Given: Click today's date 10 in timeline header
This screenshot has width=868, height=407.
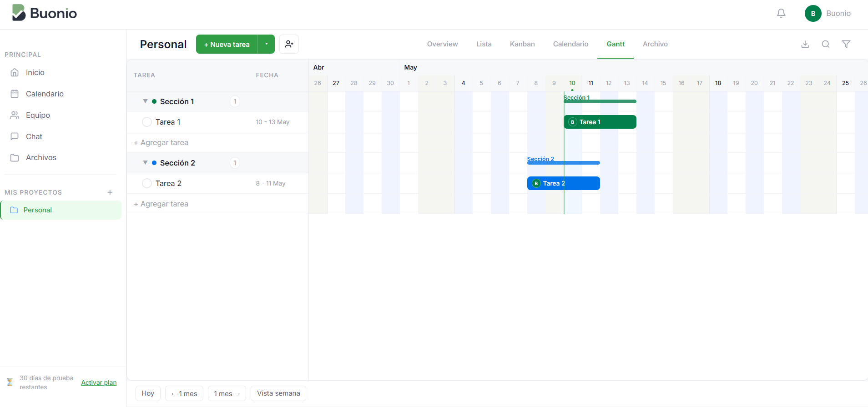Looking at the screenshot, I should tap(572, 83).
